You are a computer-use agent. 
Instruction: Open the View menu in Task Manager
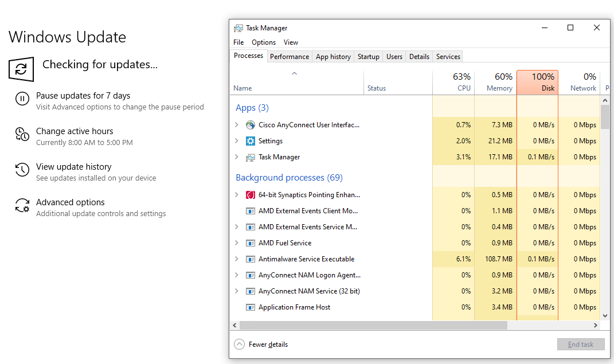coord(291,42)
